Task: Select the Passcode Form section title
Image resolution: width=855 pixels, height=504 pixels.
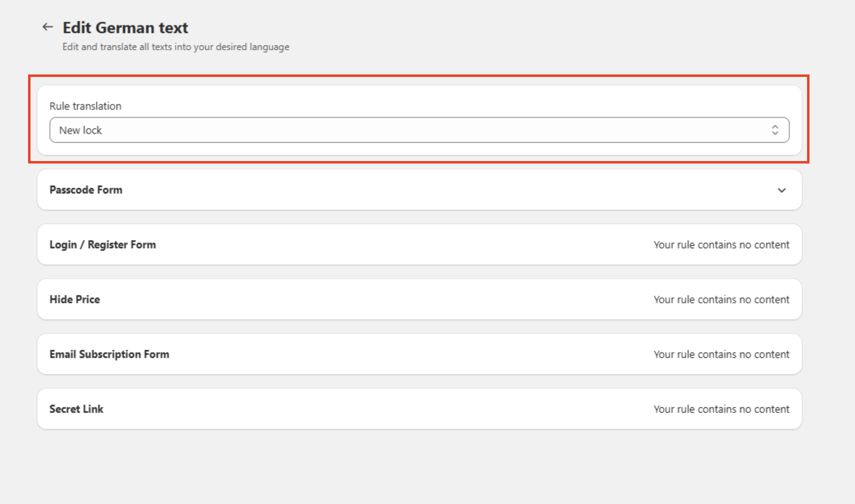Action: coord(86,190)
